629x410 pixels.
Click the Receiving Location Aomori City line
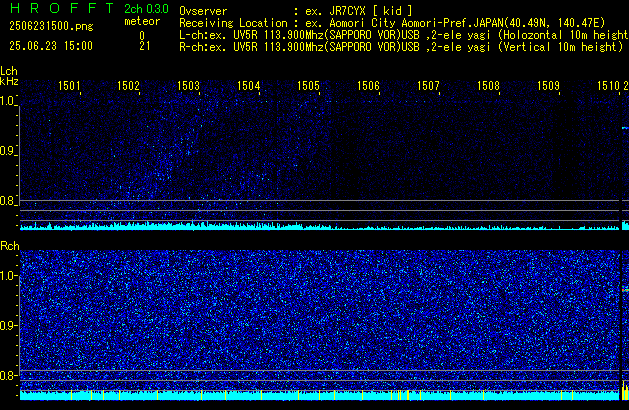click(x=392, y=23)
